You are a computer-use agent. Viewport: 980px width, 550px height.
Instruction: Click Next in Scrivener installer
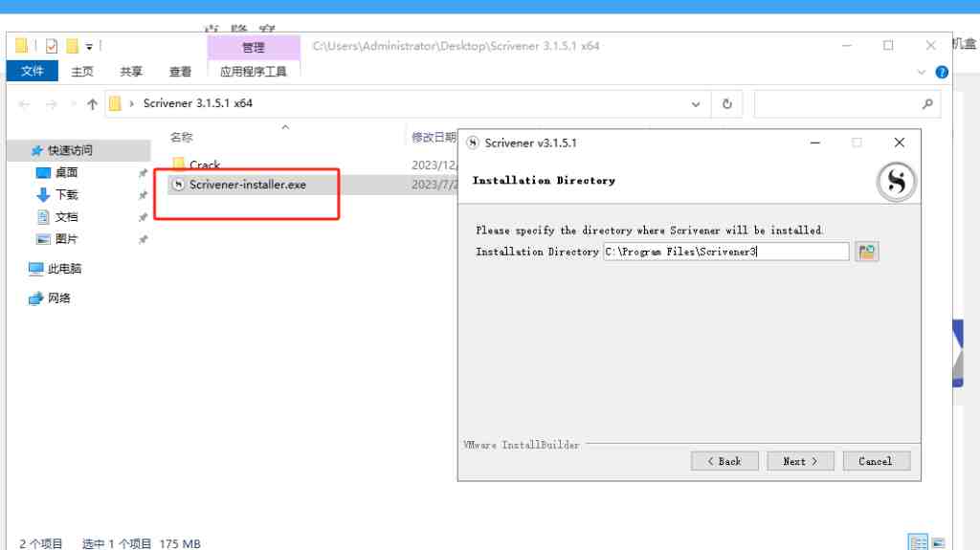click(x=800, y=461)
